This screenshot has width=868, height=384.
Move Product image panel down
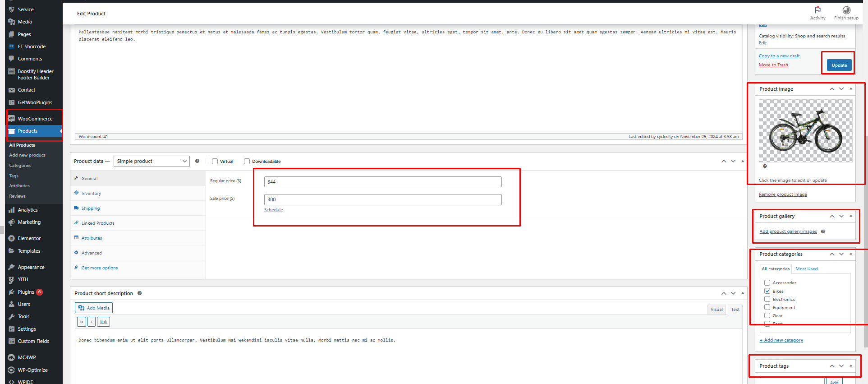click(841, 89)
